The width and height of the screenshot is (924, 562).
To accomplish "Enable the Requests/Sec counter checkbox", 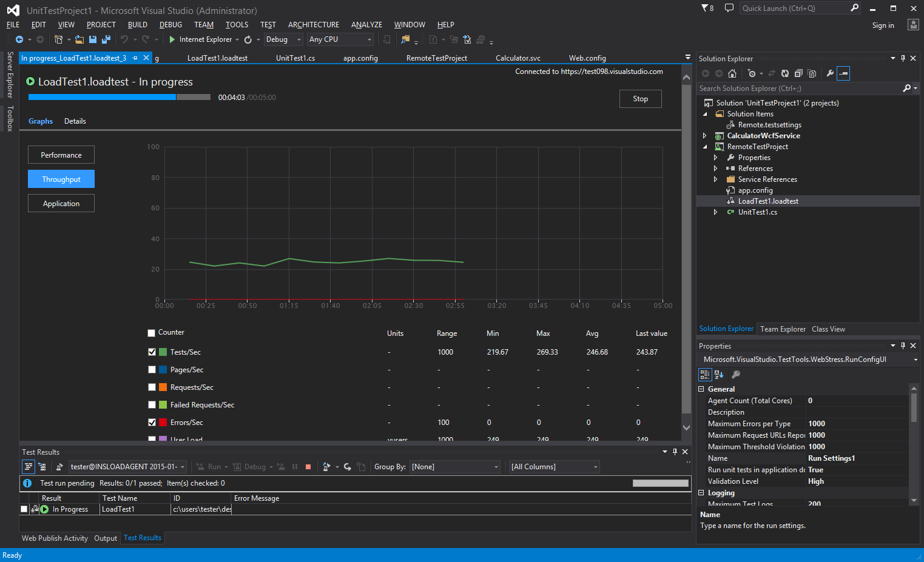I will click(152, 387).
